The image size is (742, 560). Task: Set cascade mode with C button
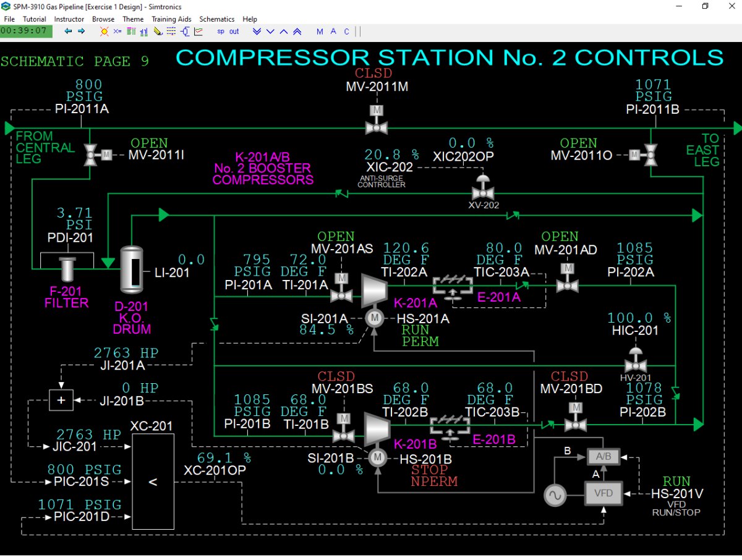pos(347,32)
